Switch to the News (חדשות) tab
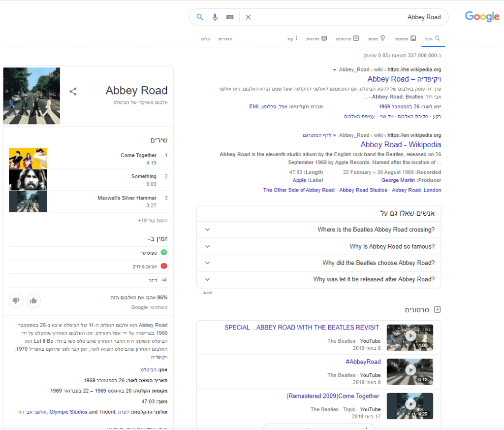 (316, 38)
